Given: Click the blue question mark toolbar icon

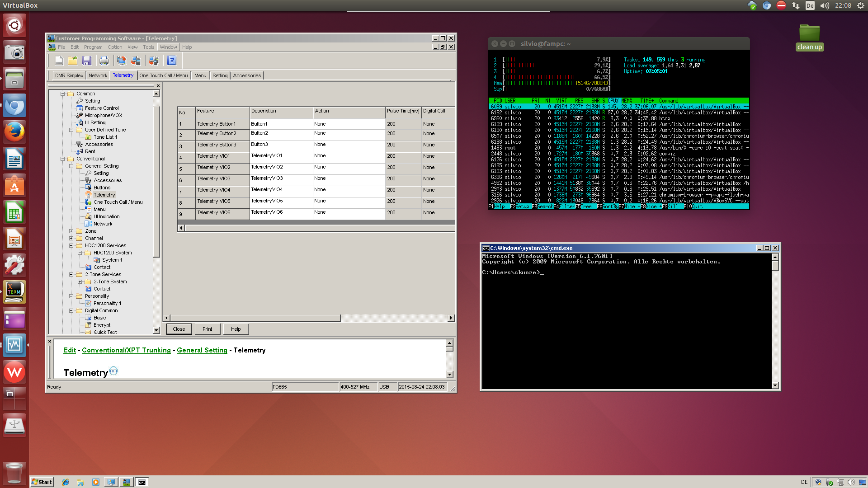Looking at the screenshot, I should click(x=171, y=61).
